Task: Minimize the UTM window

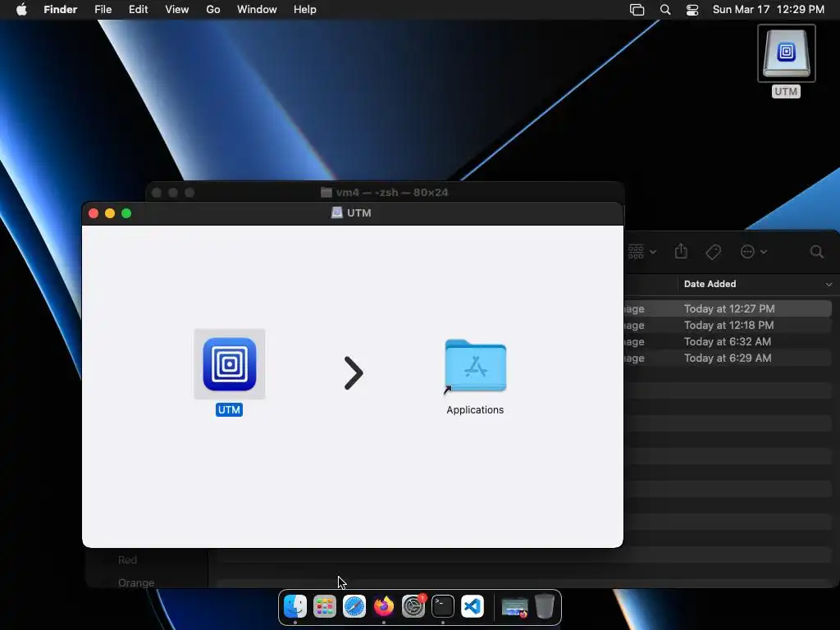Action: pyautogui.click(x=110, y=213)
